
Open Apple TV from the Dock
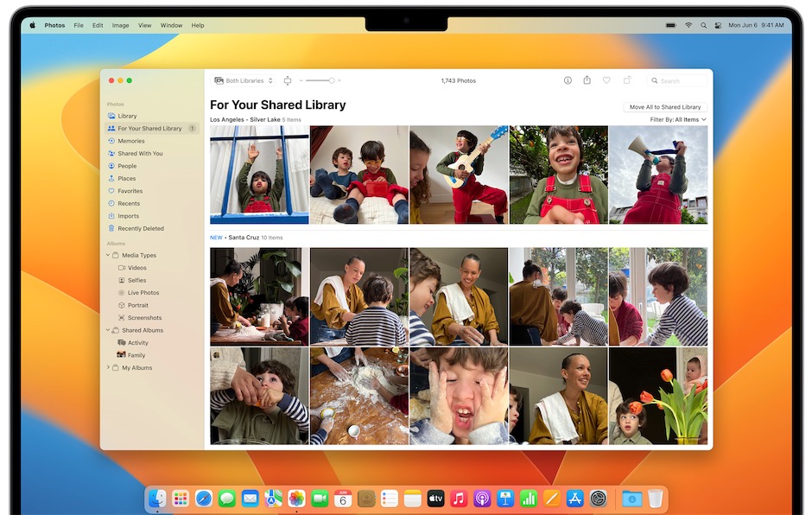click(x=435, y=499)
